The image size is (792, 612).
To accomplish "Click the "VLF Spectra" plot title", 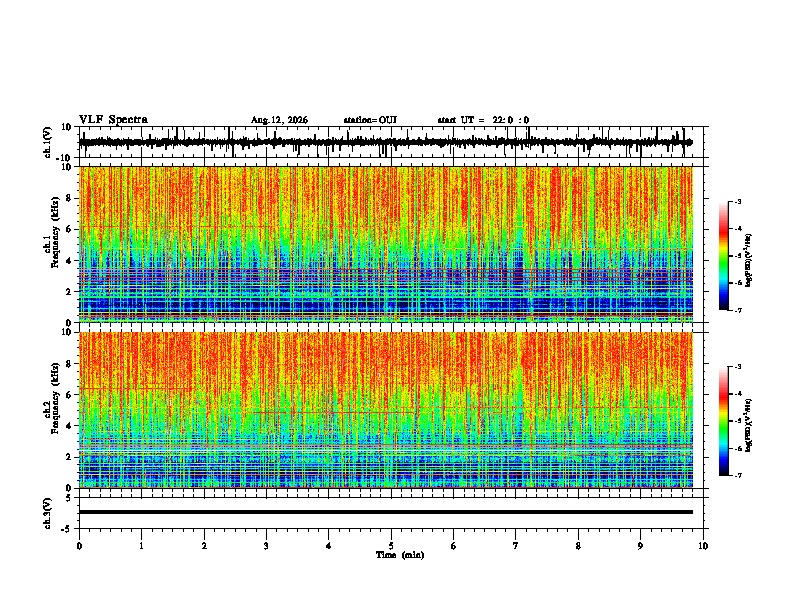I will click(x=113, y=120).
